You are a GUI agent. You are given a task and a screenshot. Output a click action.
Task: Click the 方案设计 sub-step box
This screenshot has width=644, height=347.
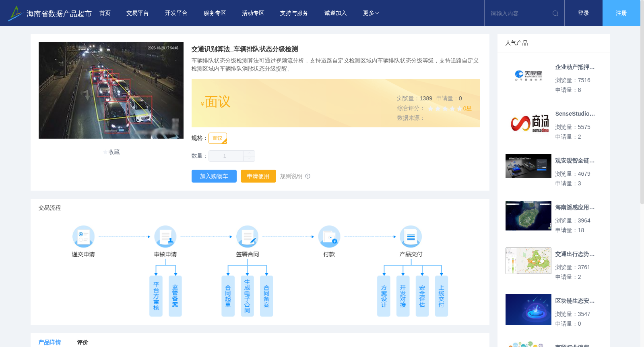coord(384,296)
